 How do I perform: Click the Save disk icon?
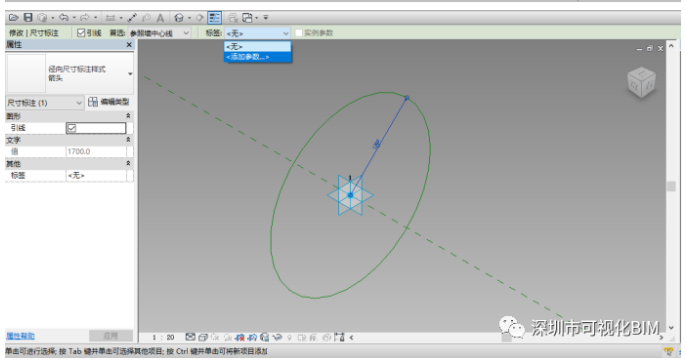[28, 18]
